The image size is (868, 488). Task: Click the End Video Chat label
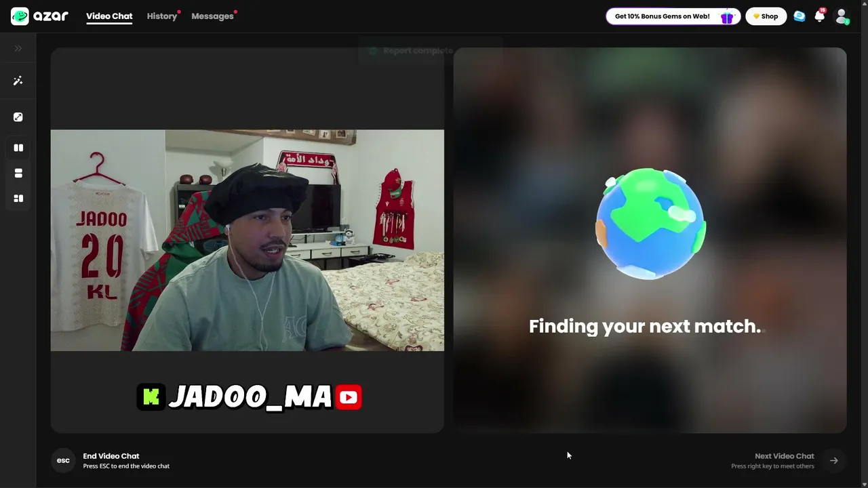coord(111,456)
